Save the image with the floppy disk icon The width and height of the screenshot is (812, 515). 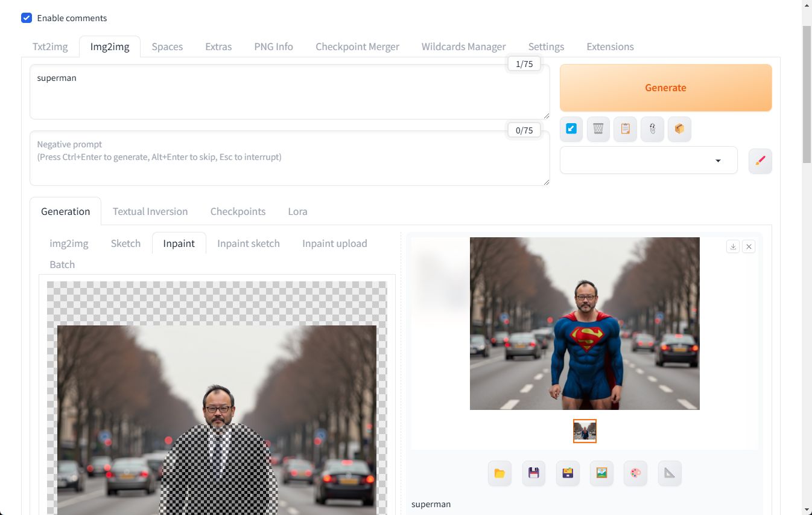[534, 473]
